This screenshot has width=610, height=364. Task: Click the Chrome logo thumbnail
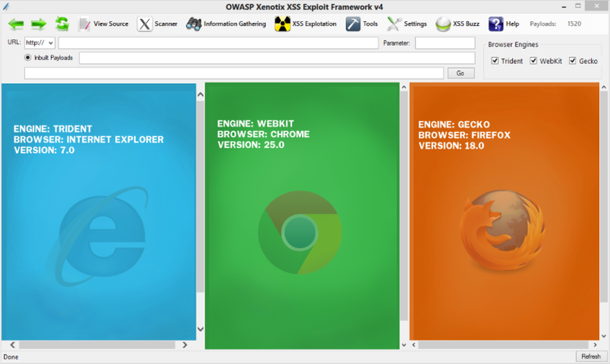coord(300,233)
